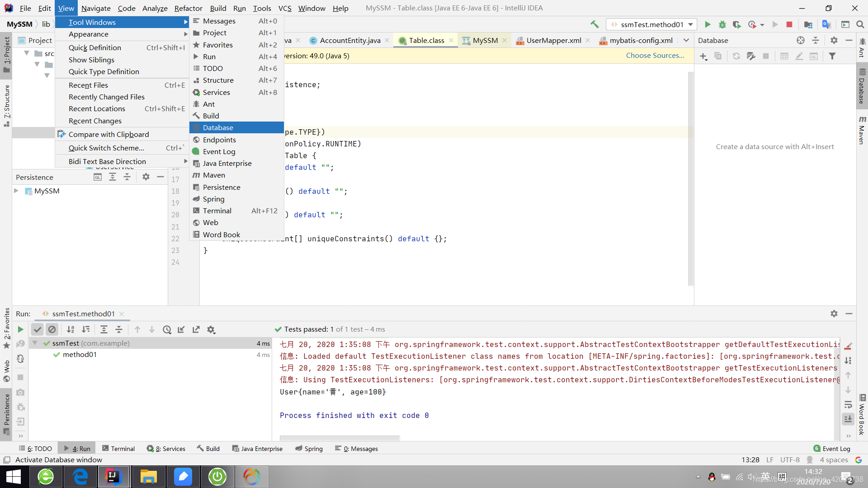Open Quick Definition from View menu
Screen dimensions: 868x488
point(122,47)
